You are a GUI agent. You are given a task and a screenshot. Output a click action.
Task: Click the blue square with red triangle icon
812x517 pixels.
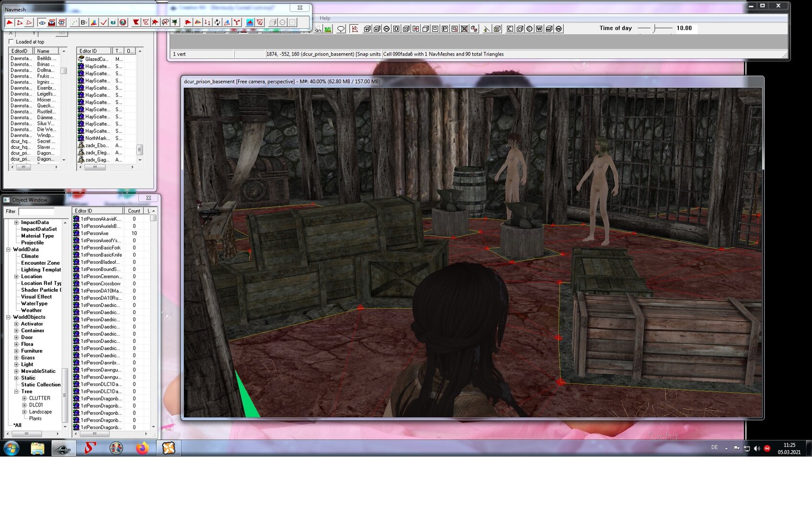pyautogui.click(x=250, y=22)
